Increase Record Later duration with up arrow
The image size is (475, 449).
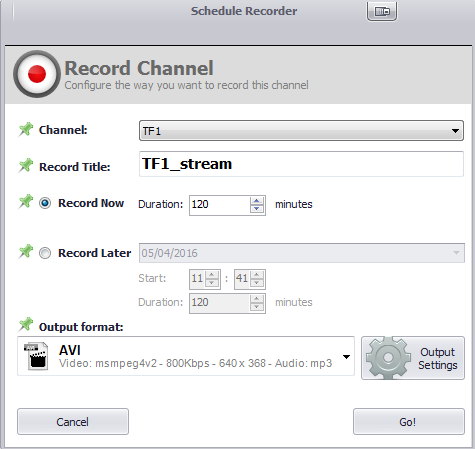pyautogui.click(x=257, y=299)
